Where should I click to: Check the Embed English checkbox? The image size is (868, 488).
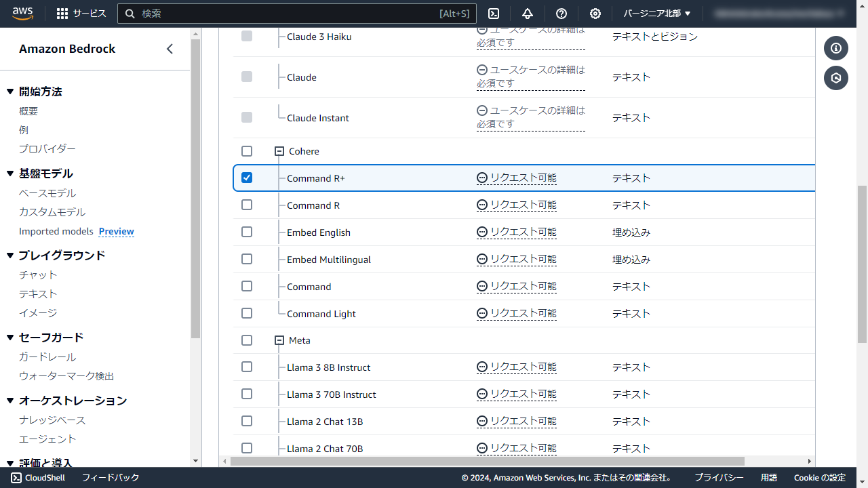[247, 232]
